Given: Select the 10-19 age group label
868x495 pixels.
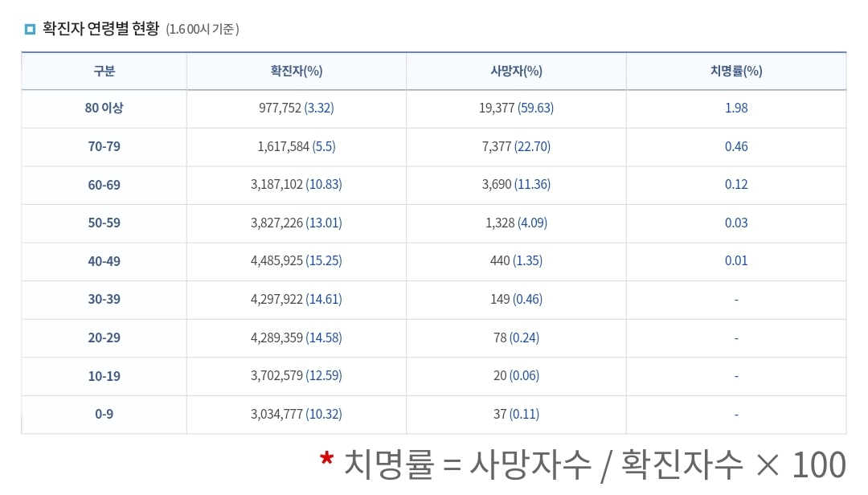Looking at the screenshot, I should tap(104, 376).
